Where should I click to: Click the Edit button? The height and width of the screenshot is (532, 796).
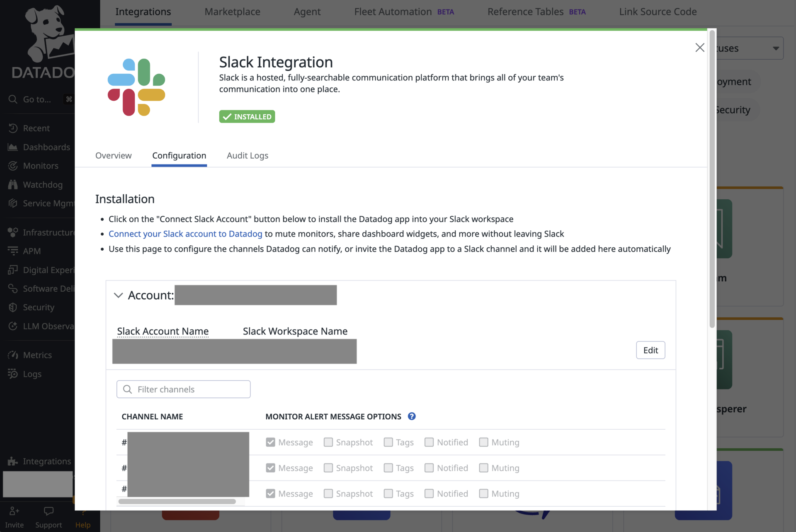click(x=650, y=350)
